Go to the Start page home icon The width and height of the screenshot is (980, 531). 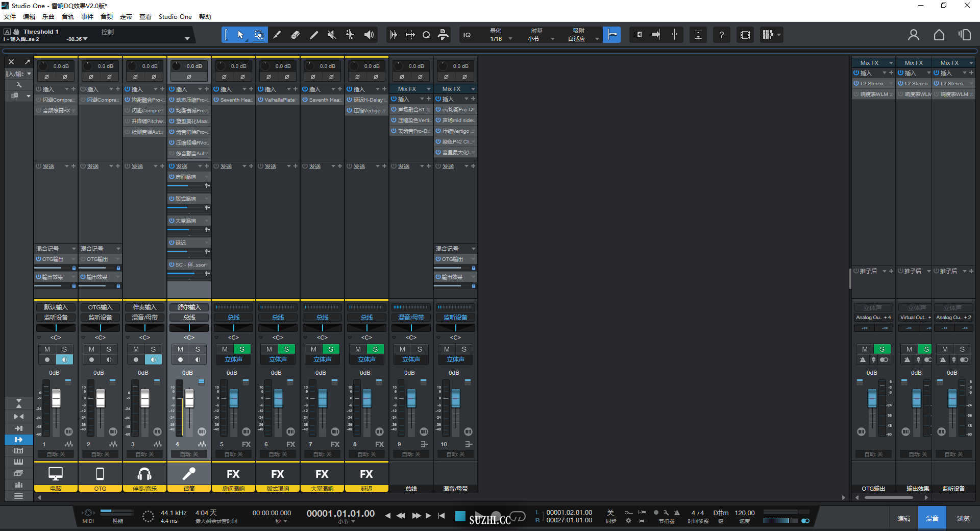click(x=939, y=35)
